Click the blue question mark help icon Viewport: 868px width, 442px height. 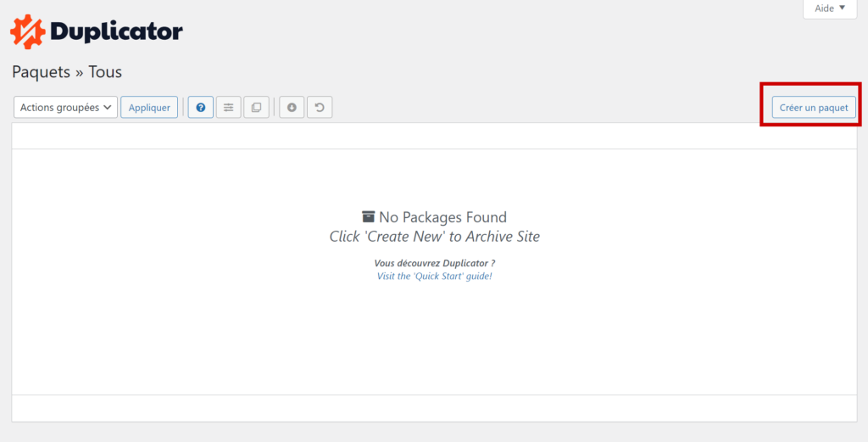pyautogui.click(x=200, y=108)
